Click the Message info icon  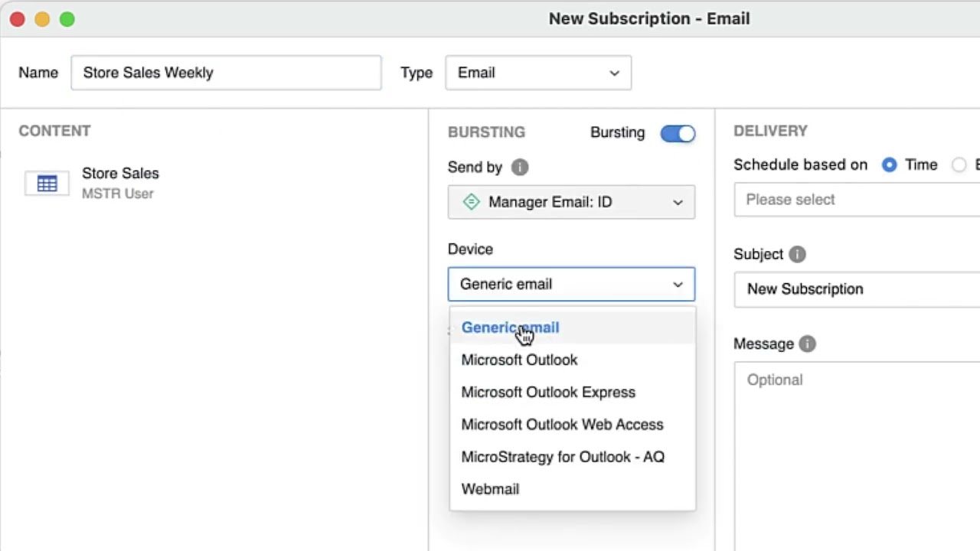point(807,344)
